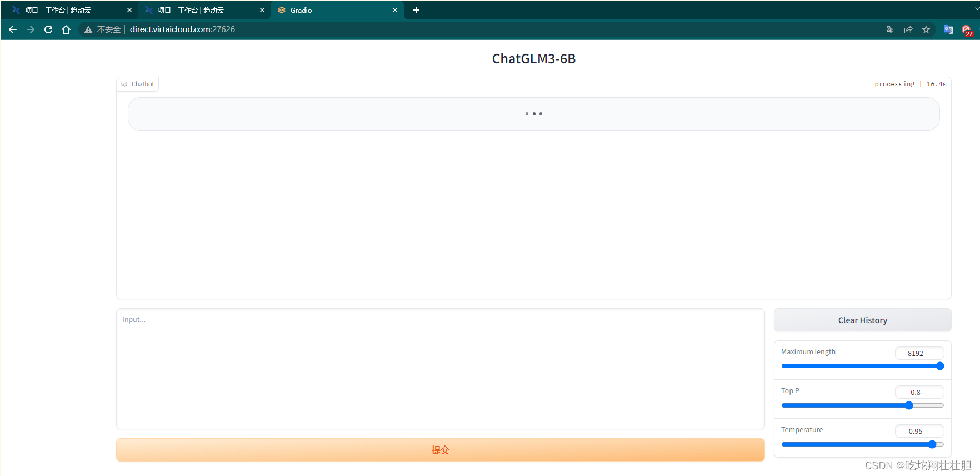Open a new tab with the plus icon
Screen dimensions: 980x476
416,10
